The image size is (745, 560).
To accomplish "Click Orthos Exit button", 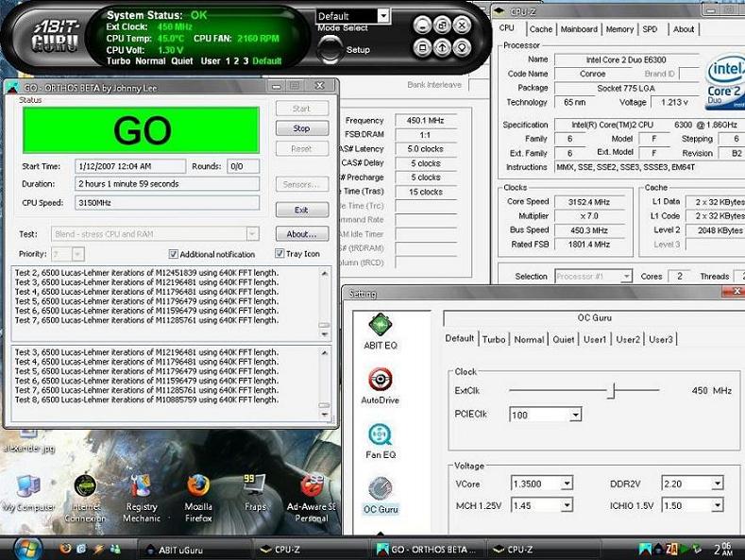I will [302, 210].
